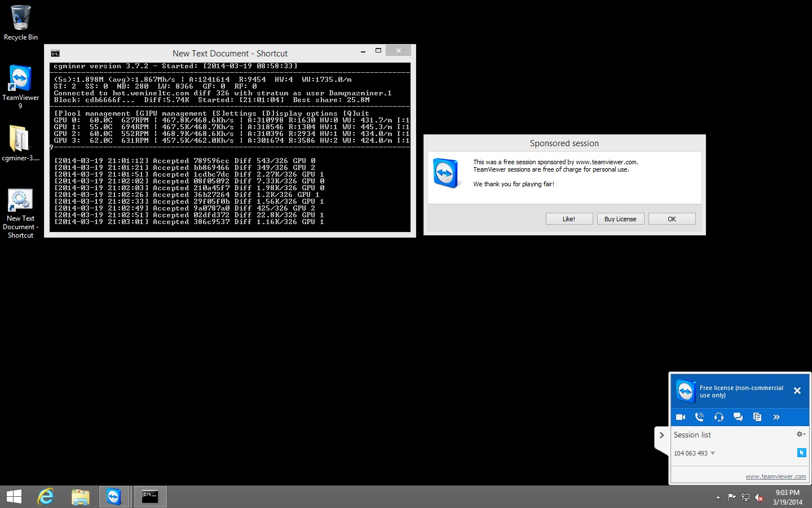Click the '[P]ool management' option text

(x=92, y=113)
